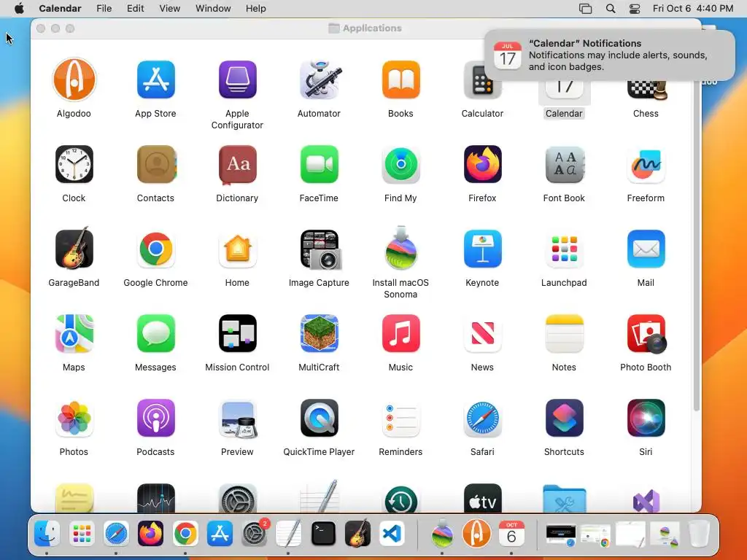Viewport: 747px width, 560px height.
Task: Select Safari in the Applications window
Action: (483, 418)
